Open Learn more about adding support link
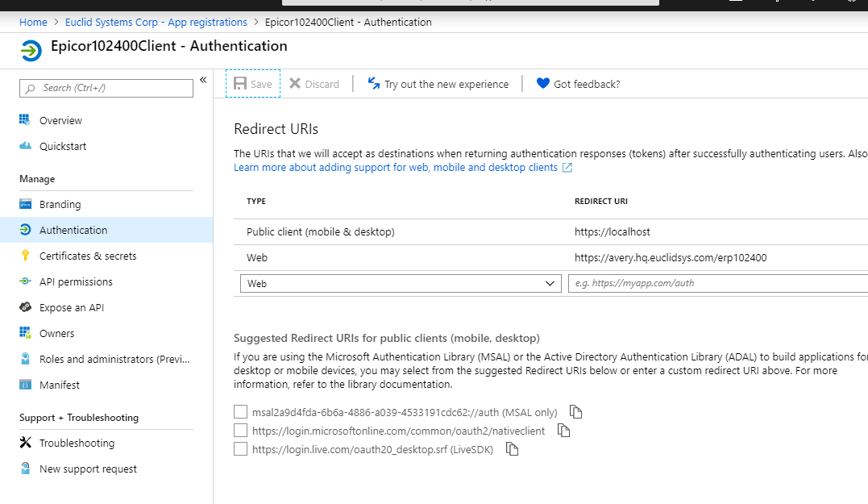Screen dimensions: 868x504 tap(395, 167)
